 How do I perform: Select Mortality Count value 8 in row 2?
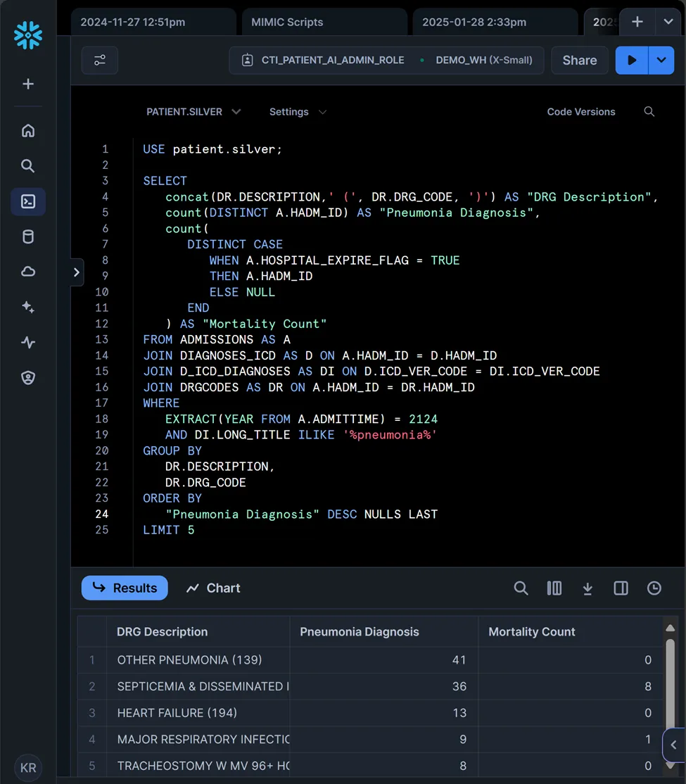(571, 686)
